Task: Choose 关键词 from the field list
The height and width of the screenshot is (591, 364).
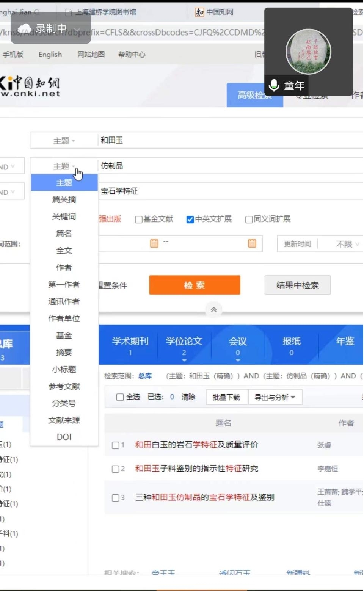Action: point(64,216)
